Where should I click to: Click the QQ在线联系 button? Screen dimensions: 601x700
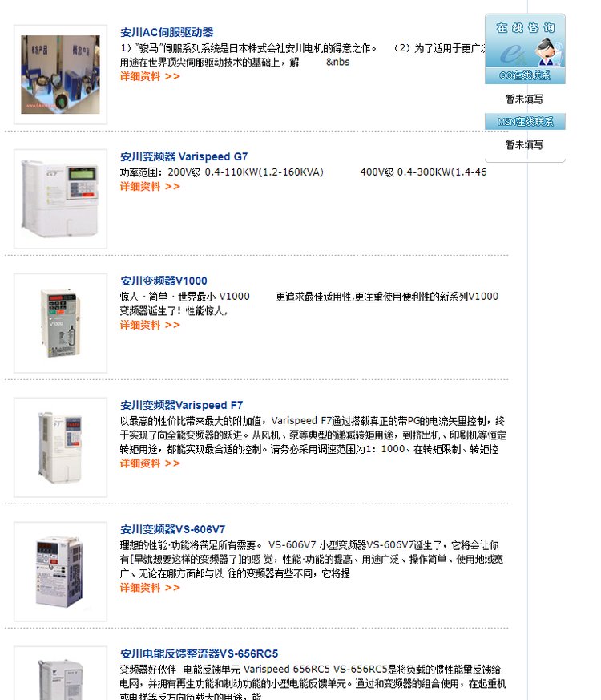point(525,75)
